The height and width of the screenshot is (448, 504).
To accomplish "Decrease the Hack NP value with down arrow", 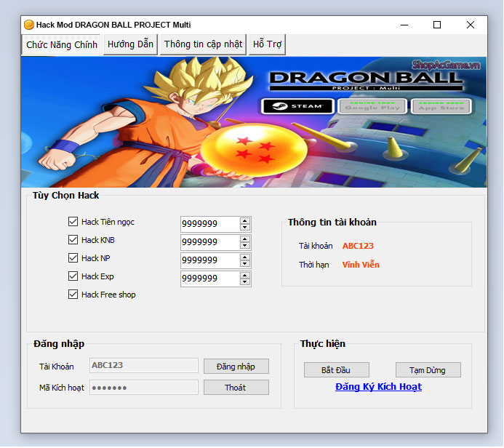I will point(245,264).
